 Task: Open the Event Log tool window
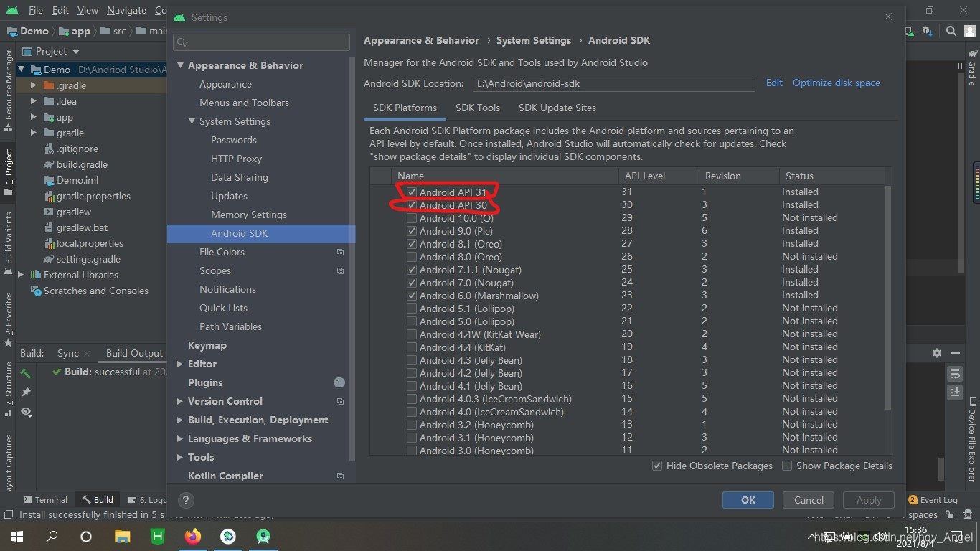point(933,500)
